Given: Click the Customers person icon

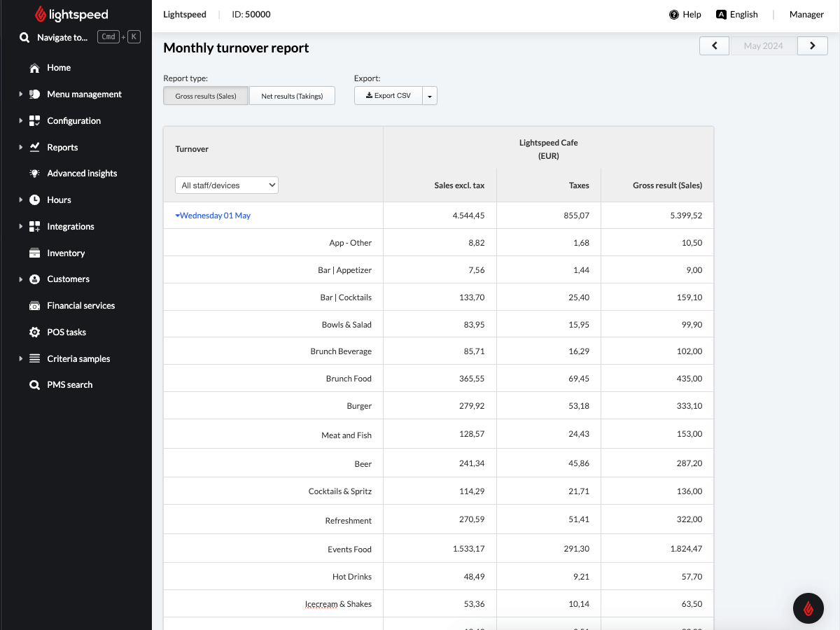Looking at the screenshot, I should (x=34, y=279).
